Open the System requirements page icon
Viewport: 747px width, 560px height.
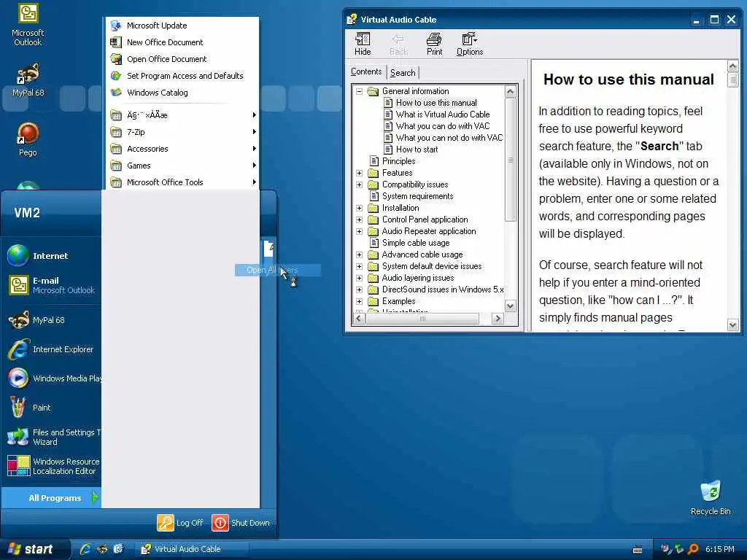tap(374, 196)
